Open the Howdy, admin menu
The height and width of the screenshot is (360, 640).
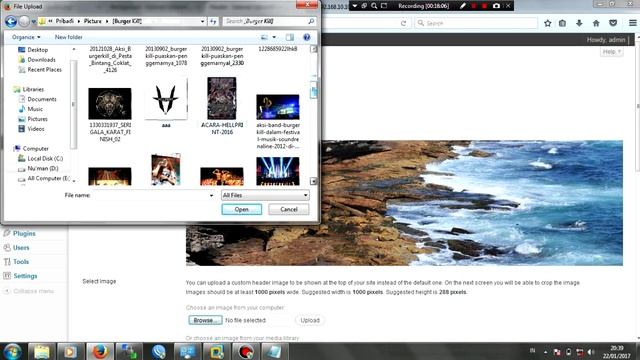(606, 40)
